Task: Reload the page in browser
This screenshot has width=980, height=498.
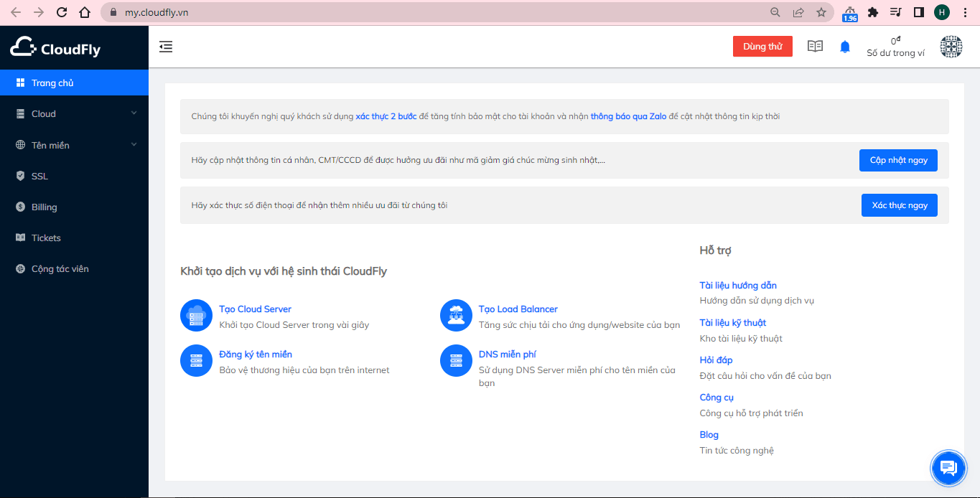Action: point(62,12)
